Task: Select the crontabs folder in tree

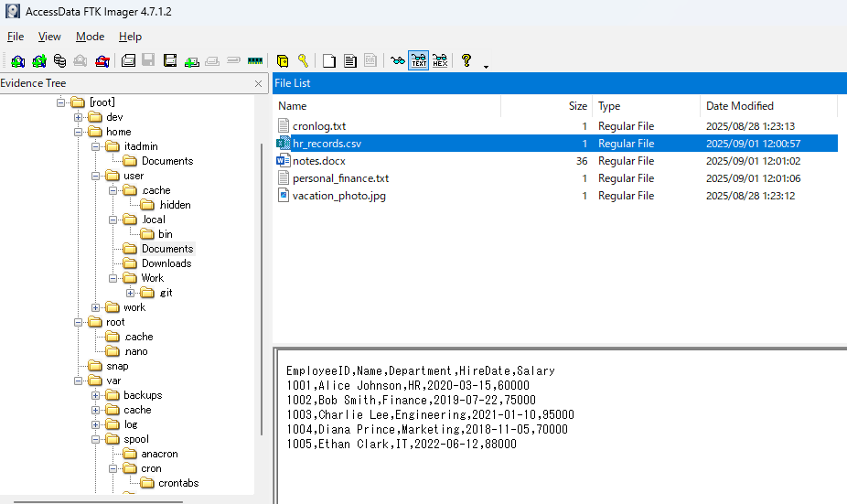Action: (x=178, y=483)
